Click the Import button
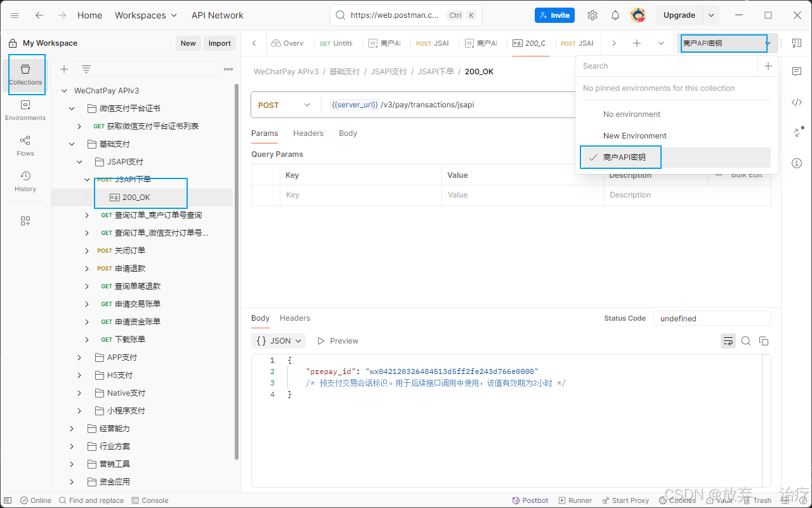Screen dimensions: 812x508 [219, 43]
